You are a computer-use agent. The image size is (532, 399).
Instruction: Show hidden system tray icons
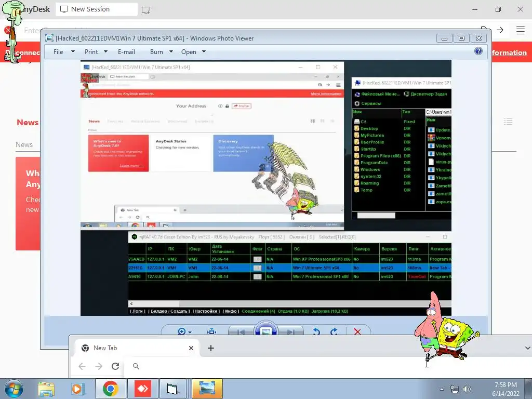pos(442,389)
